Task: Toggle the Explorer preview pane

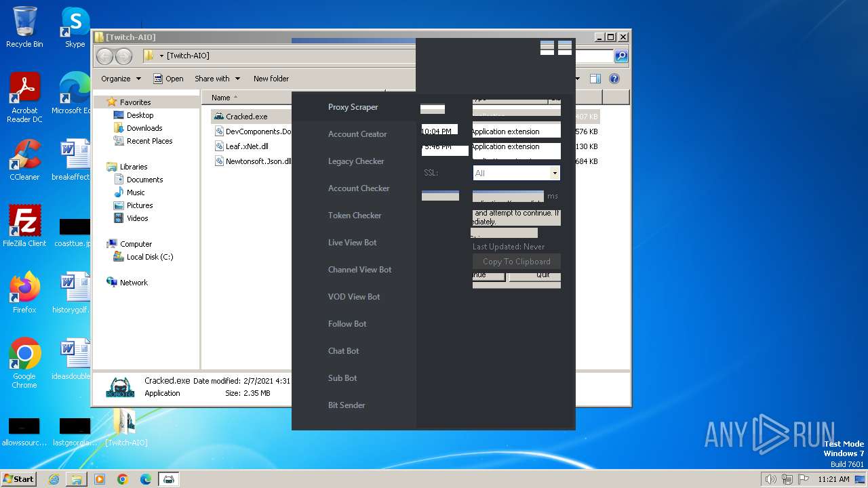Action: coord(595,79)
